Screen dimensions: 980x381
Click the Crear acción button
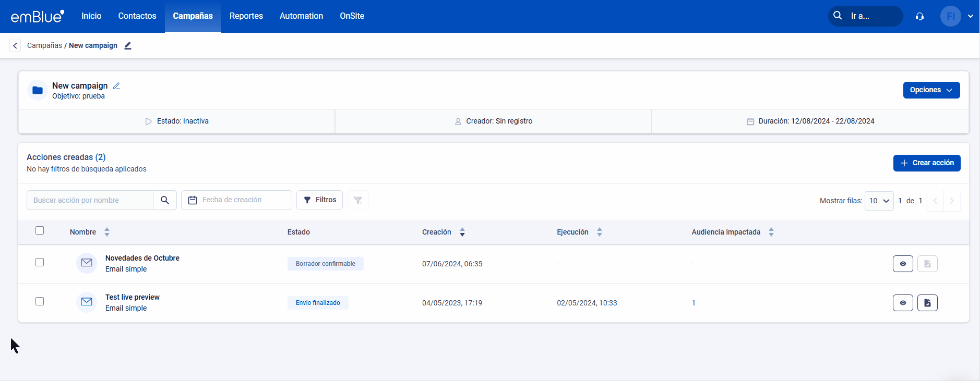(927, 163)
